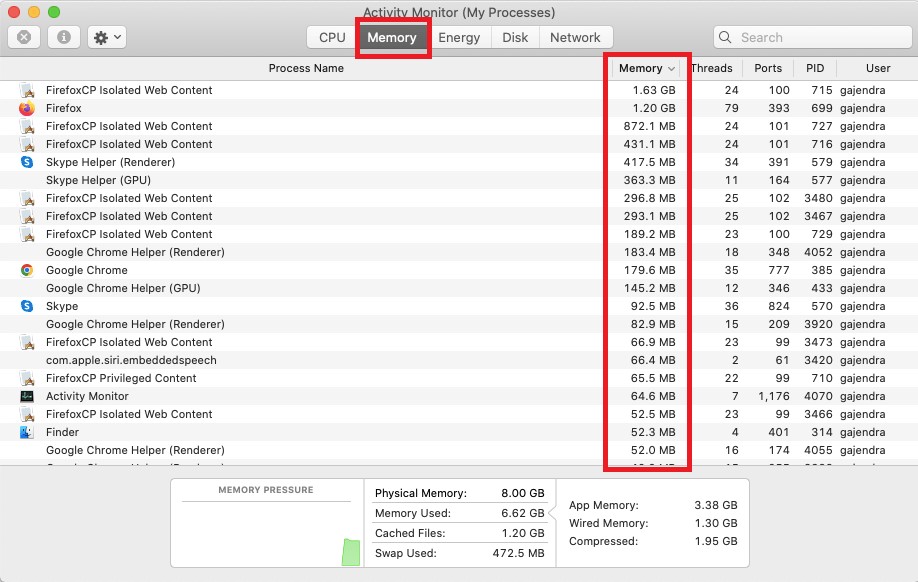Toggle Memory column sort order

641,68
